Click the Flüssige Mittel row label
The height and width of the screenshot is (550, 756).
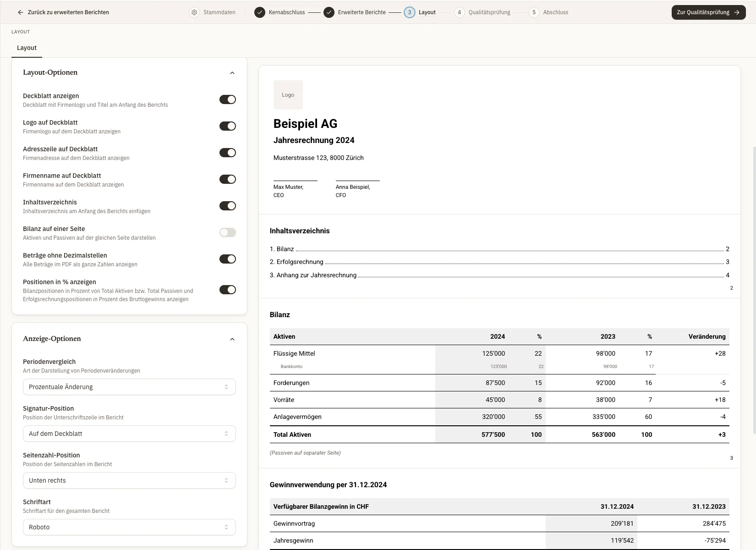tap(294, 353)
